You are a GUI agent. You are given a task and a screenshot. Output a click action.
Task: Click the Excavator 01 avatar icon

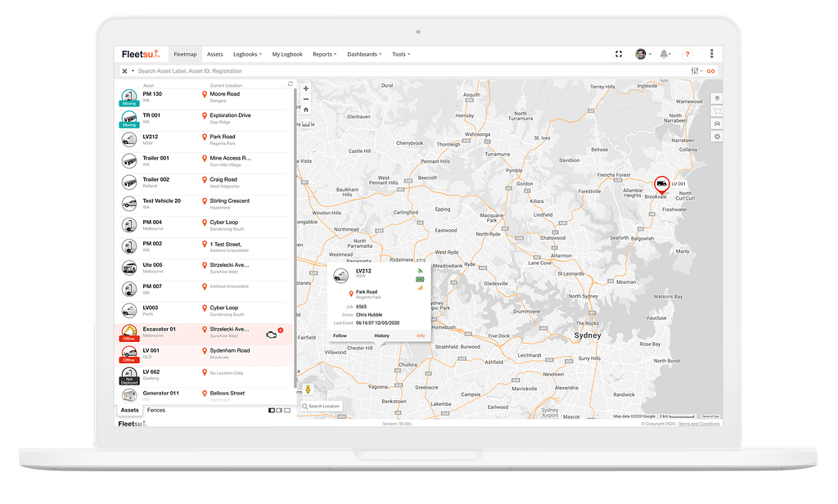click(128, 332)
